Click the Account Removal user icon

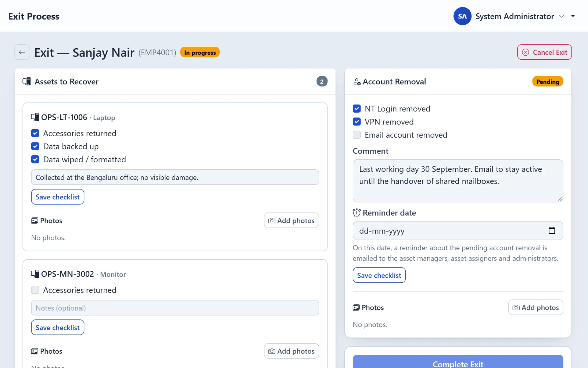point(357,82)
